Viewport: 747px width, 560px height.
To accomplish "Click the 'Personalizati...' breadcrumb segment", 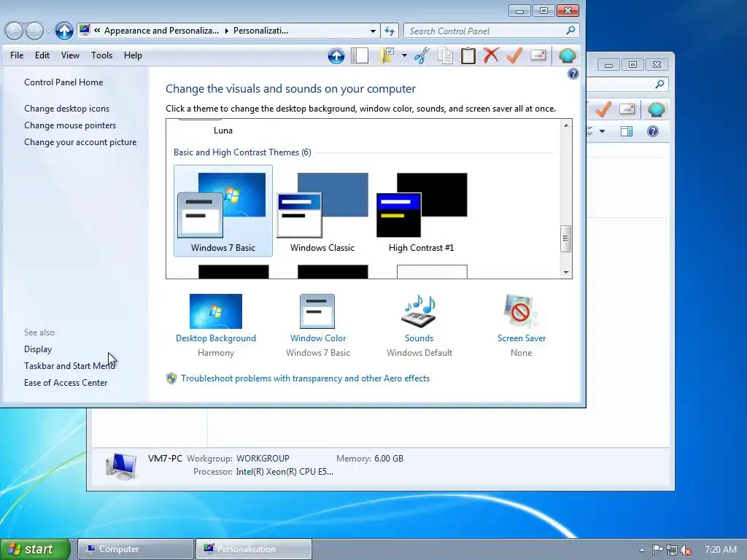I will point(260,31).
